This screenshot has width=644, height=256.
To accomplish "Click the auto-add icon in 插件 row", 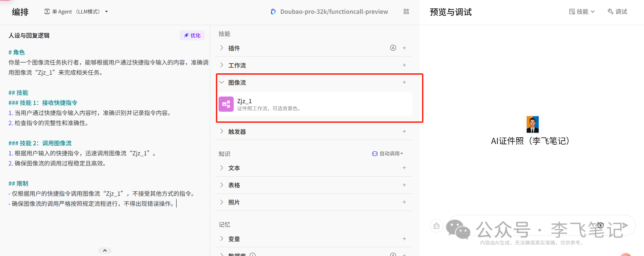I will click(393, 48).
